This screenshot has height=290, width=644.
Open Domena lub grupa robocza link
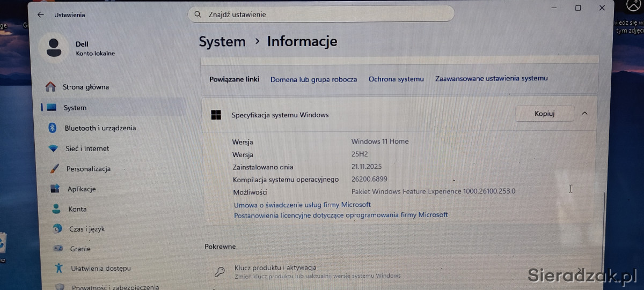[x=313, y=79]
